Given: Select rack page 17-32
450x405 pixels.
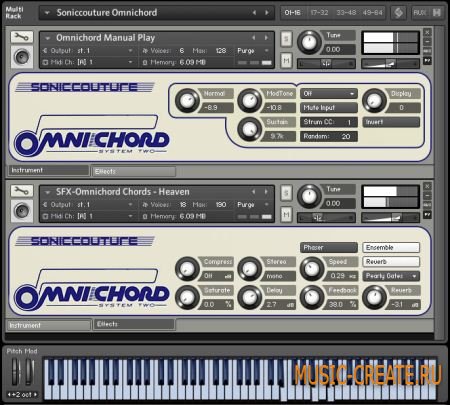Looking at the screenshot, I should tap(319, 13).
